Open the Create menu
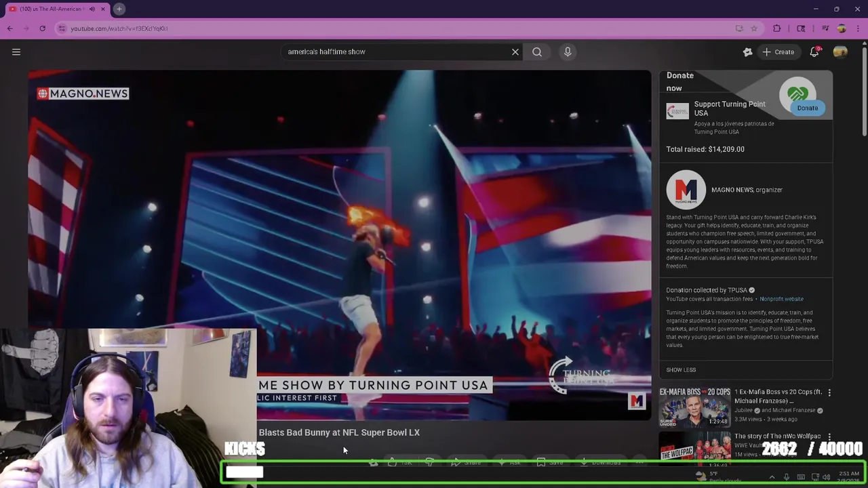Viewport: 868px width, 488px height. pos(778,52)
